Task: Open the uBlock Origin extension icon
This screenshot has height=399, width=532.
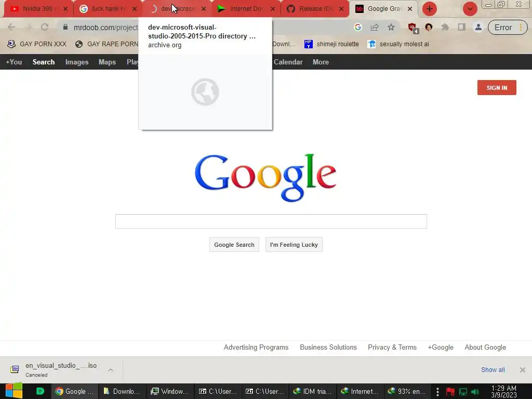Action: [413, 28]
